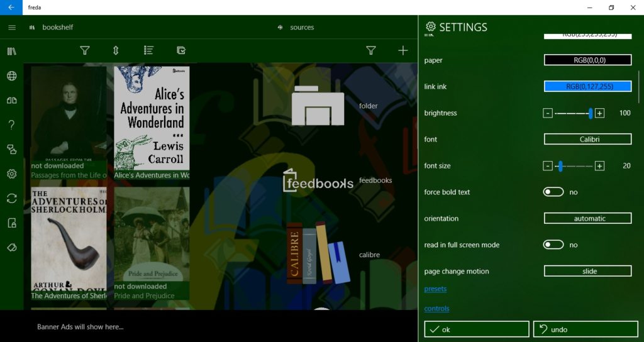644x342 pixels.
Task: Click the font size slider track
Action: (574, 166)
